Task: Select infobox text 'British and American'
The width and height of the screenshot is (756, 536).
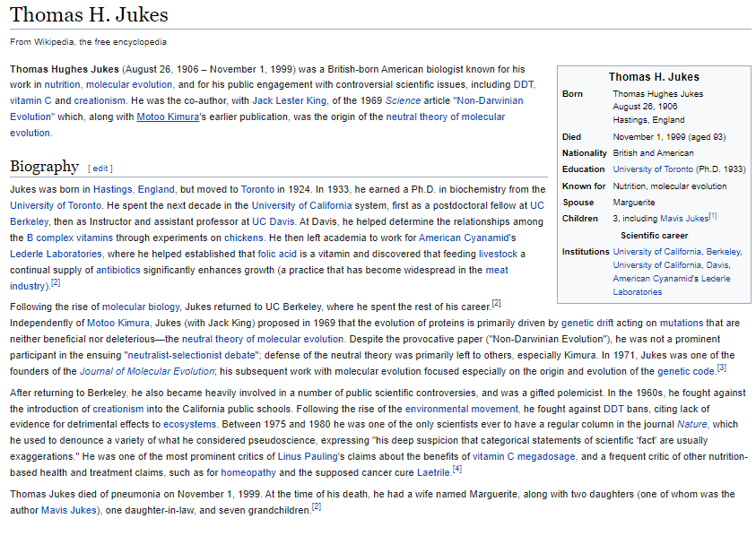Action: [x=653, y=153]
